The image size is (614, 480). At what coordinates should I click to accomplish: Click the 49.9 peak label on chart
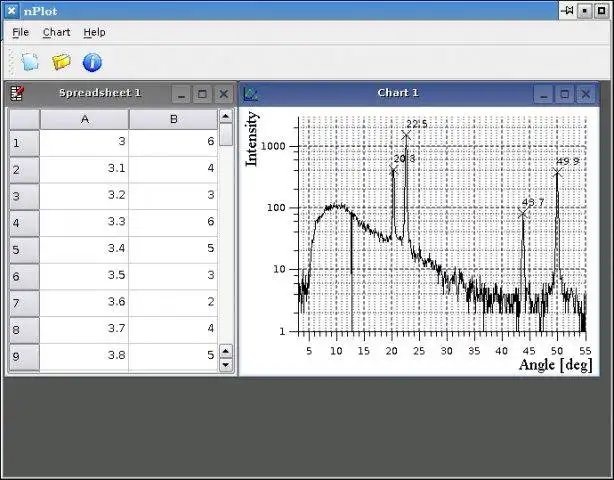coord(567,161)
